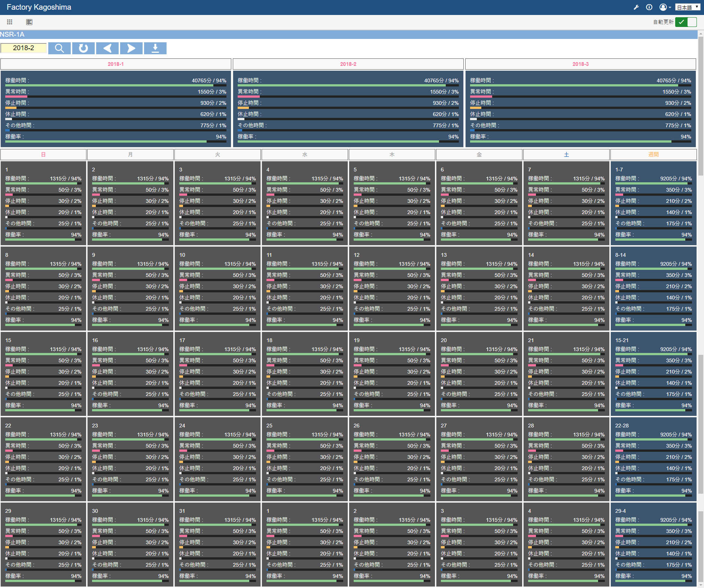
Task: Click the 土 Saturday column header
Action: pyautogui.click(x=566, y=155)
